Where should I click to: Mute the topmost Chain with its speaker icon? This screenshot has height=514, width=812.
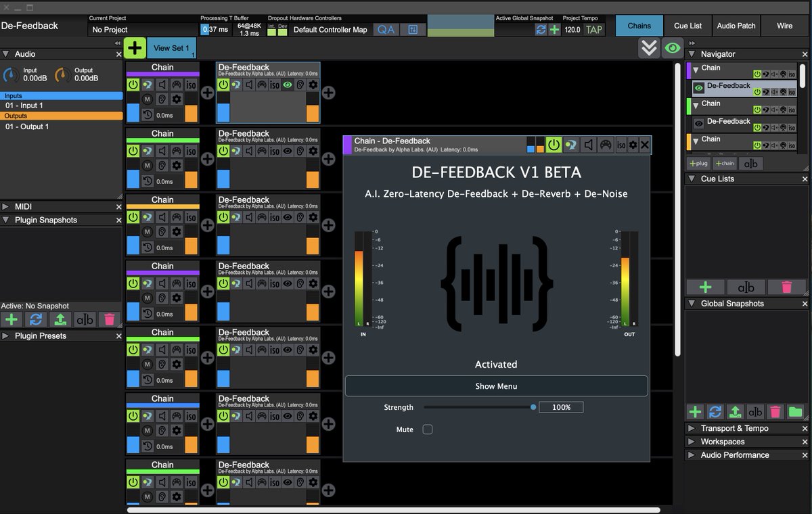pos(162,85)
